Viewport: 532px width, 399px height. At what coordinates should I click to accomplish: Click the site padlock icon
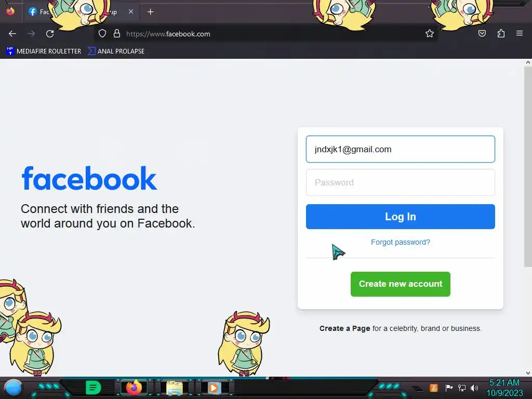117,34
